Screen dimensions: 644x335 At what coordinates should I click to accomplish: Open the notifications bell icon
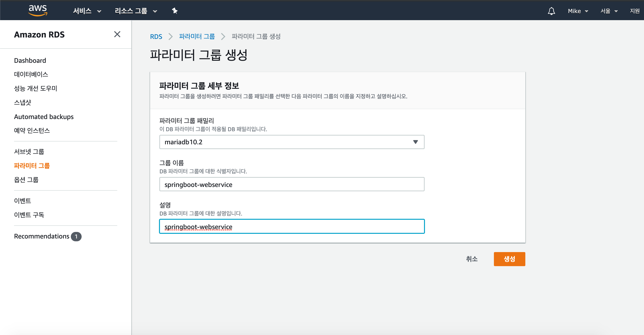551,11
